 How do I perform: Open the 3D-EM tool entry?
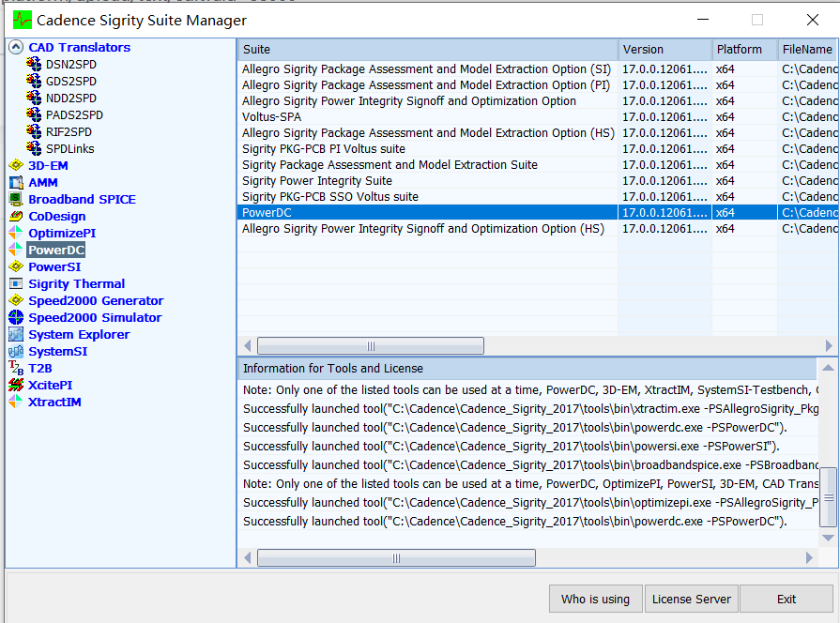(x=48, y=165)
